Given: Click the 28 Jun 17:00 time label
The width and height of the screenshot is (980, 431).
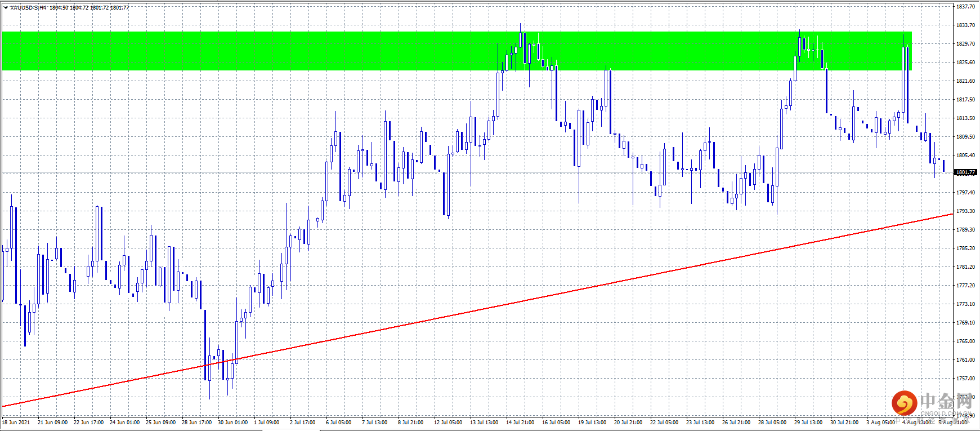Looking at the screenshot, I should pos(196,423).
